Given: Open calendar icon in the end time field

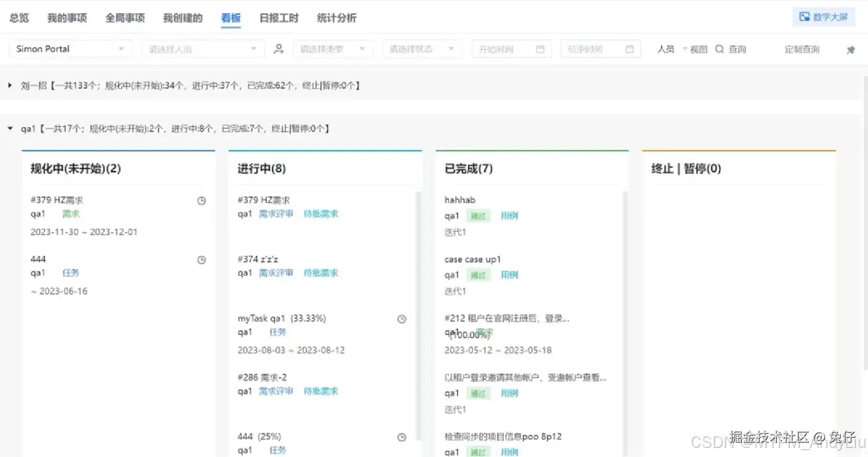Looking at the screenshot, I should click(x=630, y=49).
